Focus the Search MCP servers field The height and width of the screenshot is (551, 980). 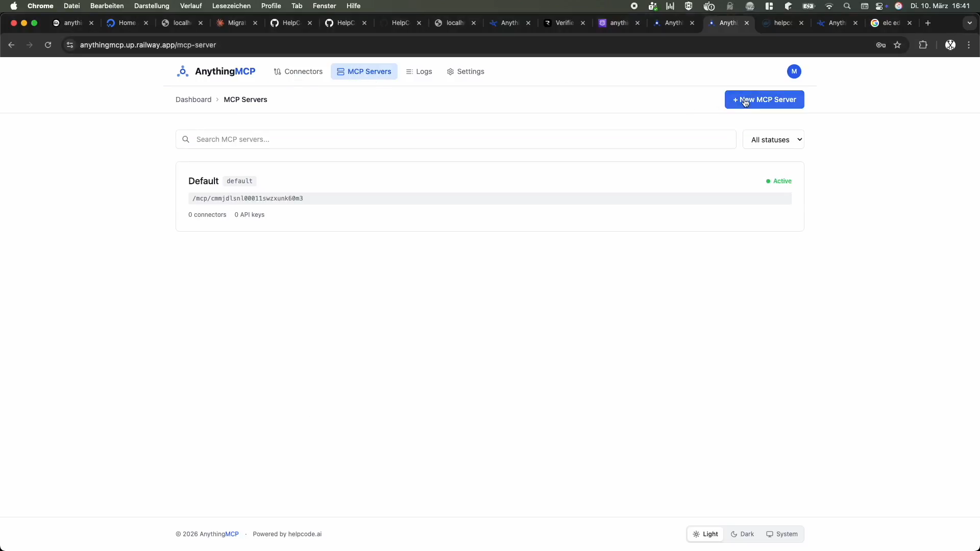(456, 139)
